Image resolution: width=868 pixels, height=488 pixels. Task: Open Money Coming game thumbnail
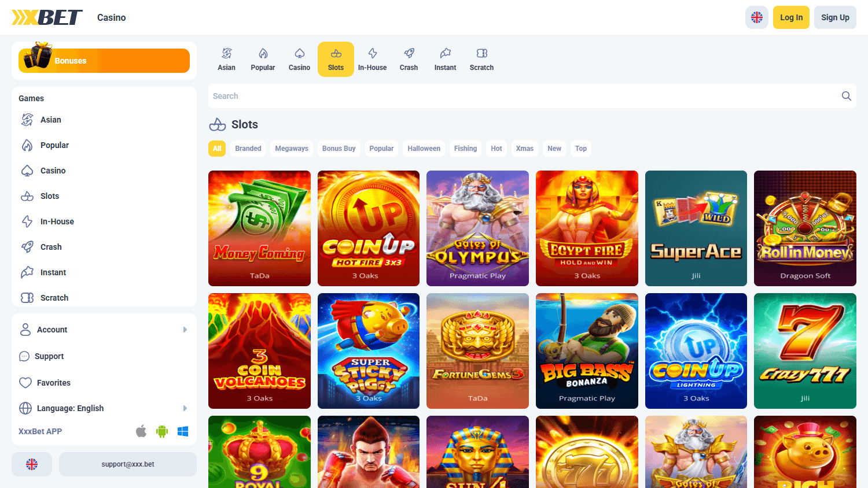click(259, 228)
